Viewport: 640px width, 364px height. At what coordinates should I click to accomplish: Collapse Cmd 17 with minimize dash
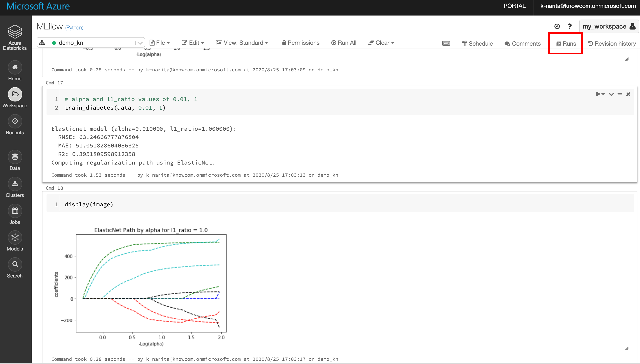pos(620,94)
